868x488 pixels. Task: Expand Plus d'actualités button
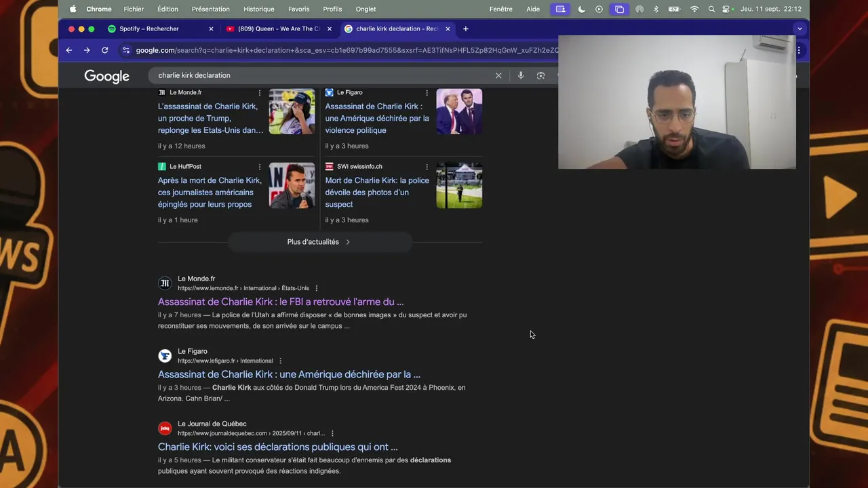(x=319, y=242)
